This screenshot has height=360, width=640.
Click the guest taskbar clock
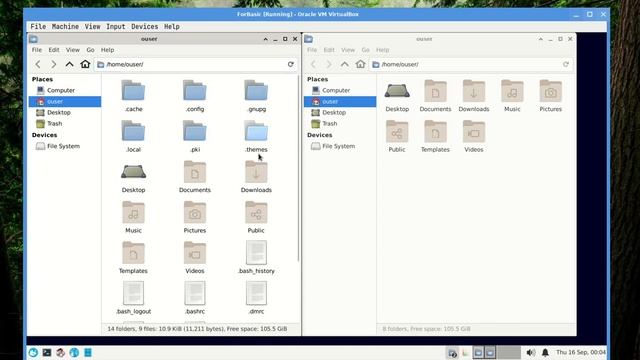(581, 352)
